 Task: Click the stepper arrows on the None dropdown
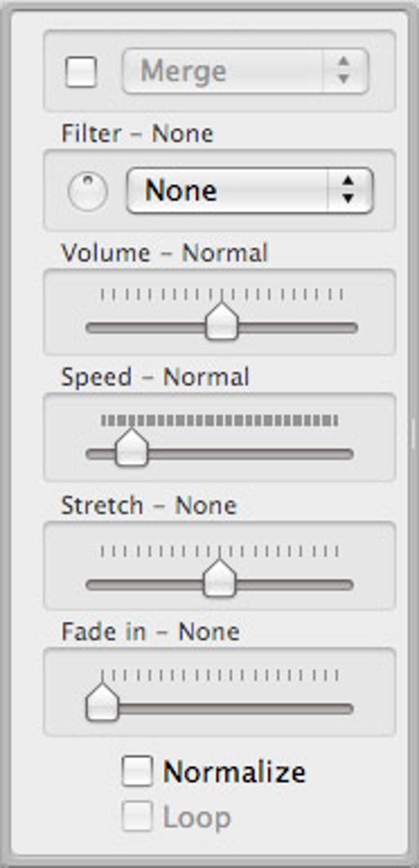pyautogui.click(x=348, y=190)
